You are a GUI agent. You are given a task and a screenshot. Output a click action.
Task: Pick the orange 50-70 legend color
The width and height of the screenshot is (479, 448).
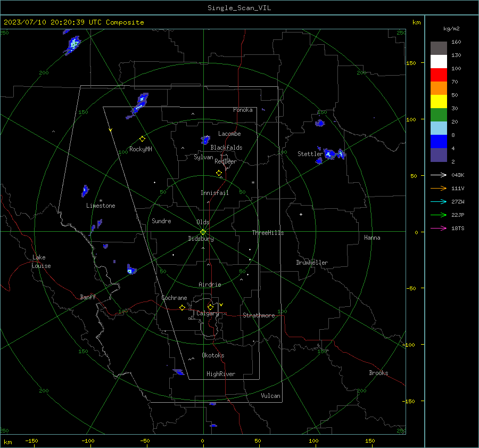click(439, 88)
